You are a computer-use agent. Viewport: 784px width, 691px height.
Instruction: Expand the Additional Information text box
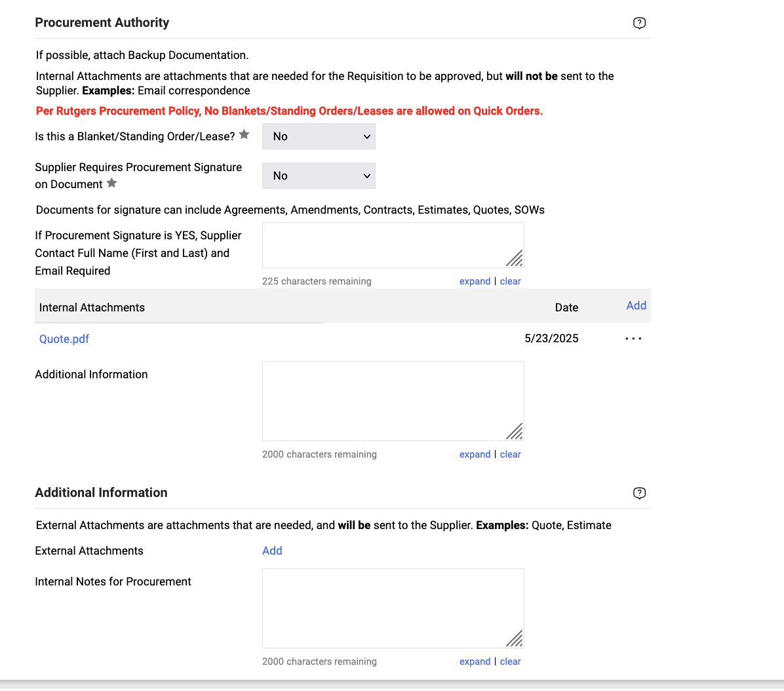pyautogui.click(x=475, y=454)
